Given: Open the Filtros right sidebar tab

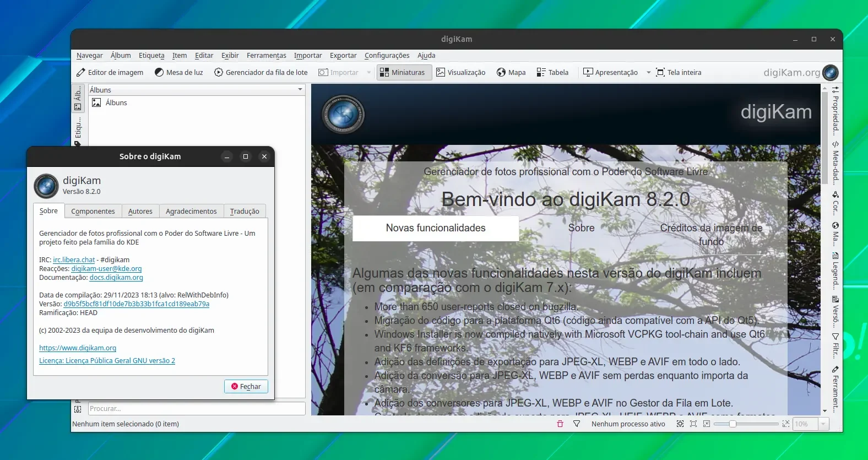Looking at the screenshot, I should point(836,346).
